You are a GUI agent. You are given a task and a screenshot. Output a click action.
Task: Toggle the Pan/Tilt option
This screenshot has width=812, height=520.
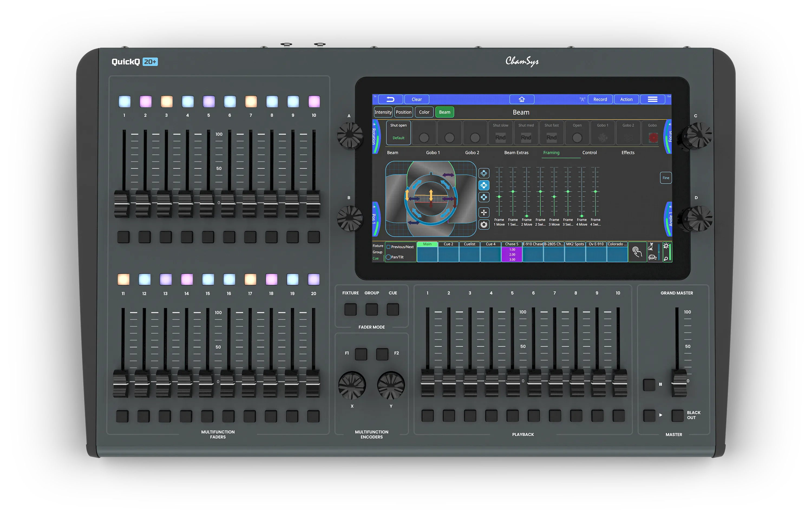[x=388, y=257]
